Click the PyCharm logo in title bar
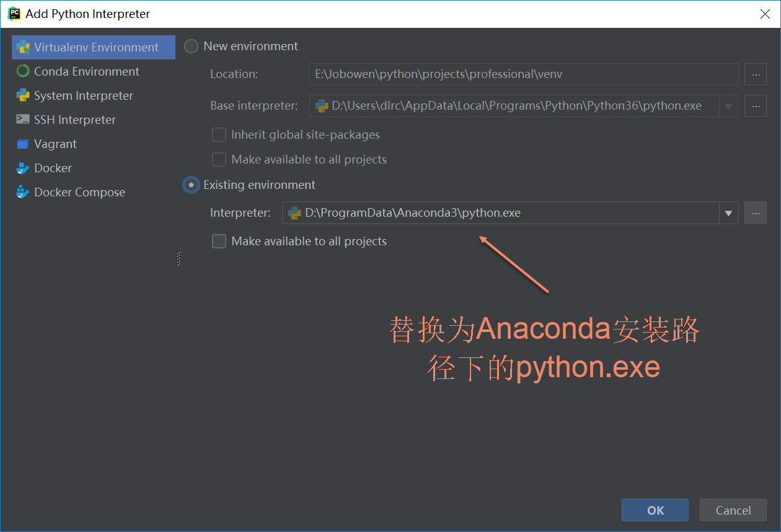This screenshot has height=532, width=781. point(14,13)
